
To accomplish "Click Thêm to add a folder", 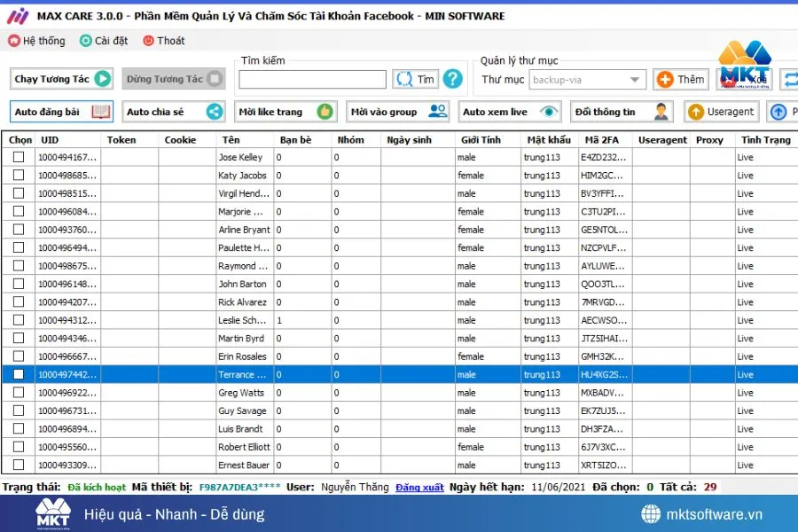I will pyautogui.click(x=680, y=79).
